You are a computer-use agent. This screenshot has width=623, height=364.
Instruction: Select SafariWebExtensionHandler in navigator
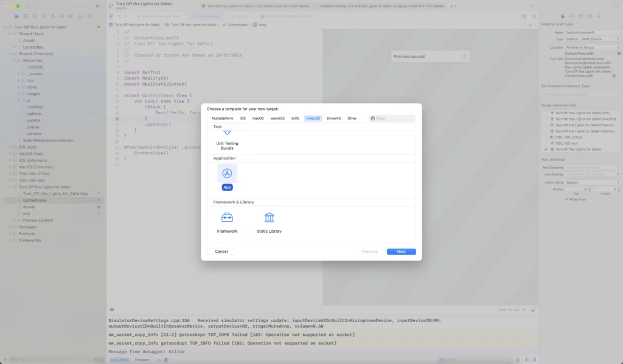click(49, 140)
